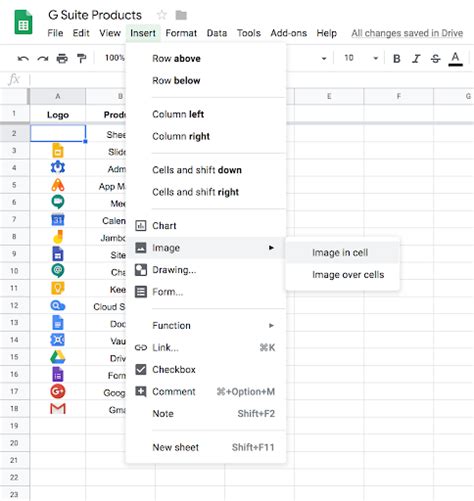Open the View menu
The width and height of the screenshot is (474, 501).
click(110, 33)
